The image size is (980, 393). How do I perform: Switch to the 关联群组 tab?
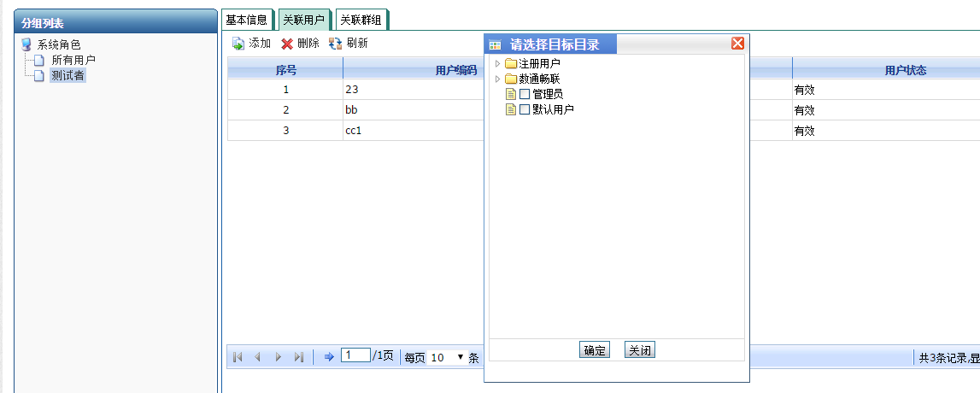[361, 20]
